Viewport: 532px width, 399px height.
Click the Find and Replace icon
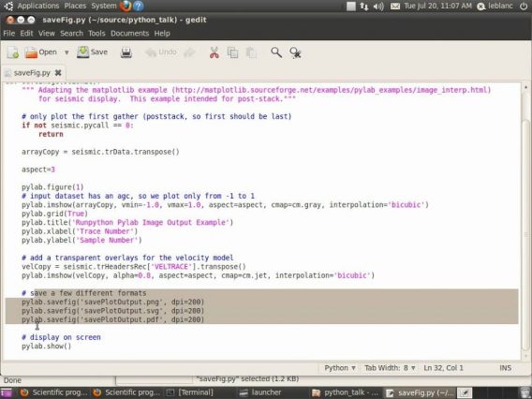point(295,52)
